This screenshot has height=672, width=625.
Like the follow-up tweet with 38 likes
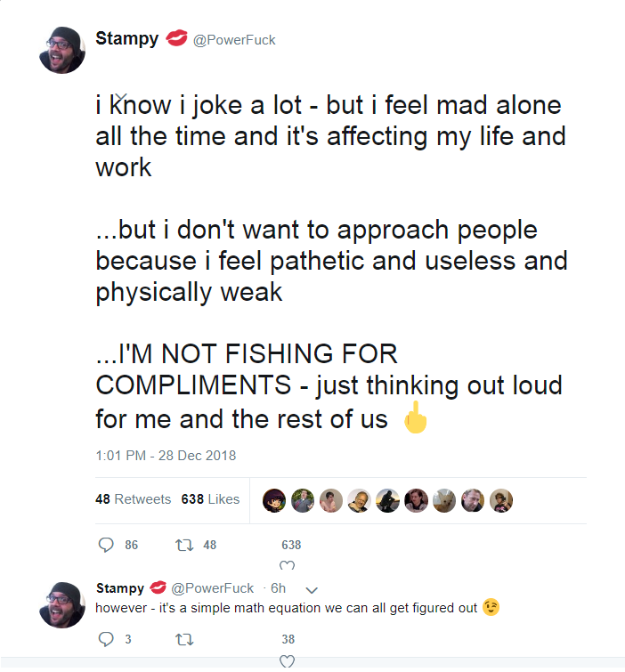(x=287, y=660)
